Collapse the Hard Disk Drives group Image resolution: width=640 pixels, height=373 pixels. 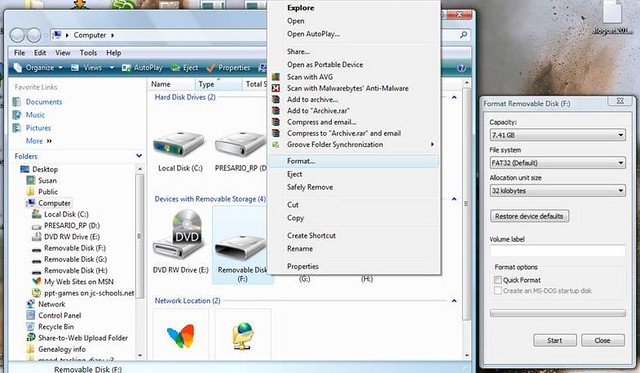point(454,98)
